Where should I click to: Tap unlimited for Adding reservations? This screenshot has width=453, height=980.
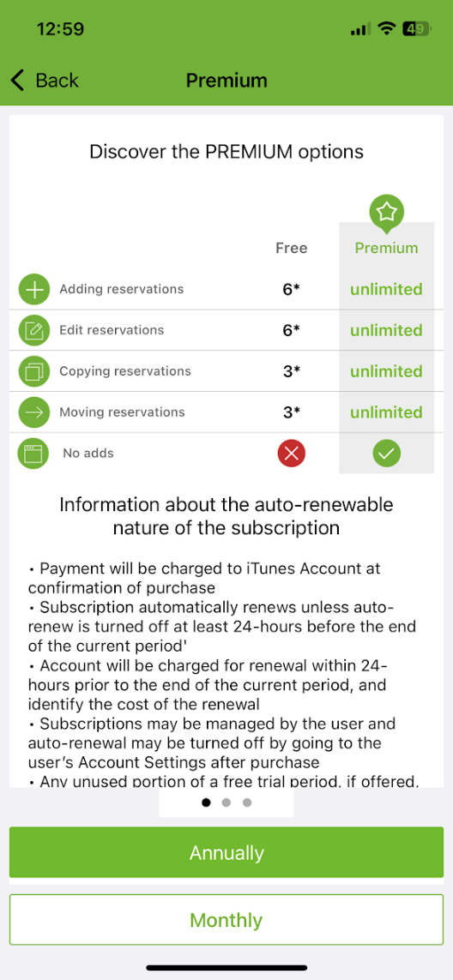click(387, 290)
